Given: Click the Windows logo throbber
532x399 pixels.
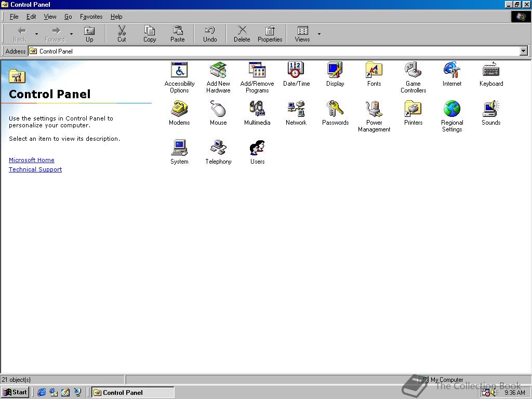Looking at the screenshot, I should tap(521, 17).
